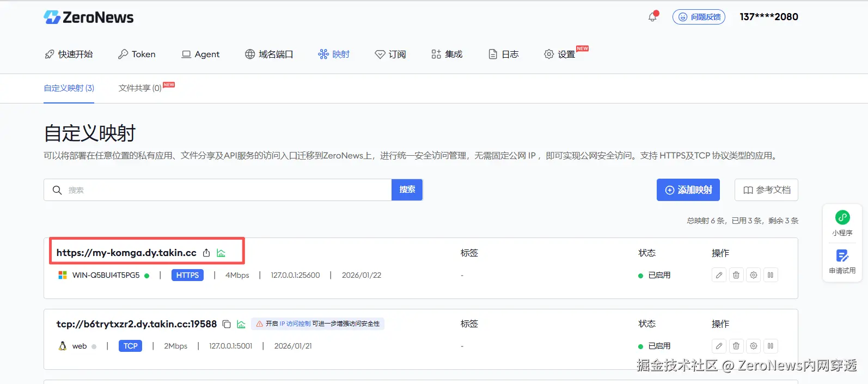The width and height of the screenshot is (868, 384).
Task: Switch to 文件共享 (0) tab
Action: pos(140,88)
